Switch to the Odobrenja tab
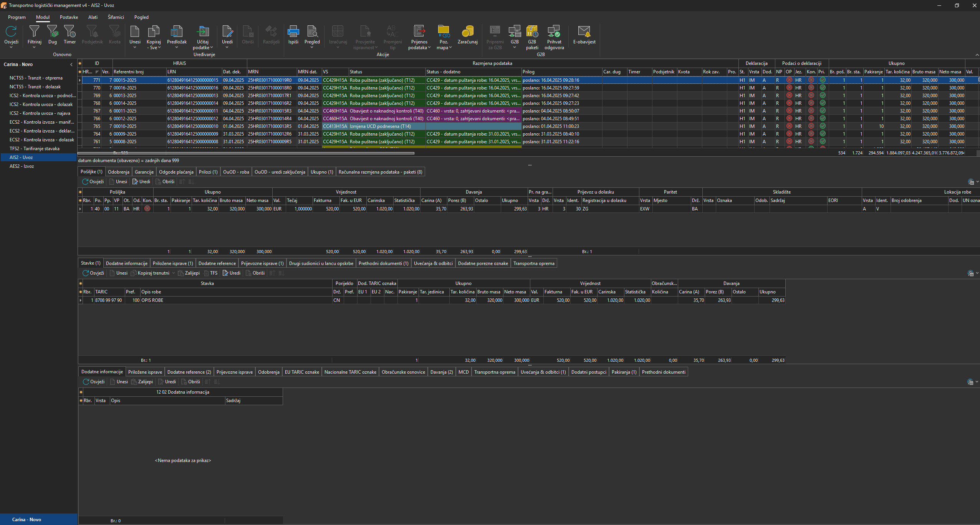 click(x=119, y=172)
